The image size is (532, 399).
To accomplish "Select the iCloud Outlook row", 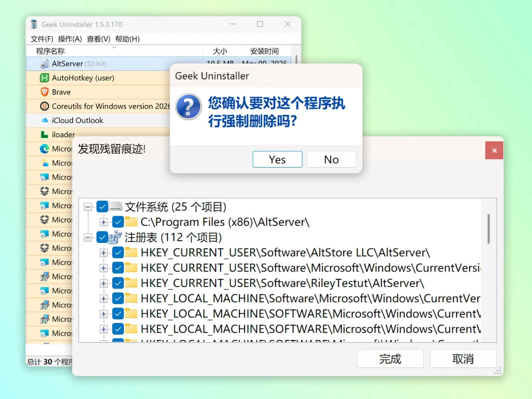I will coord(98,120).
